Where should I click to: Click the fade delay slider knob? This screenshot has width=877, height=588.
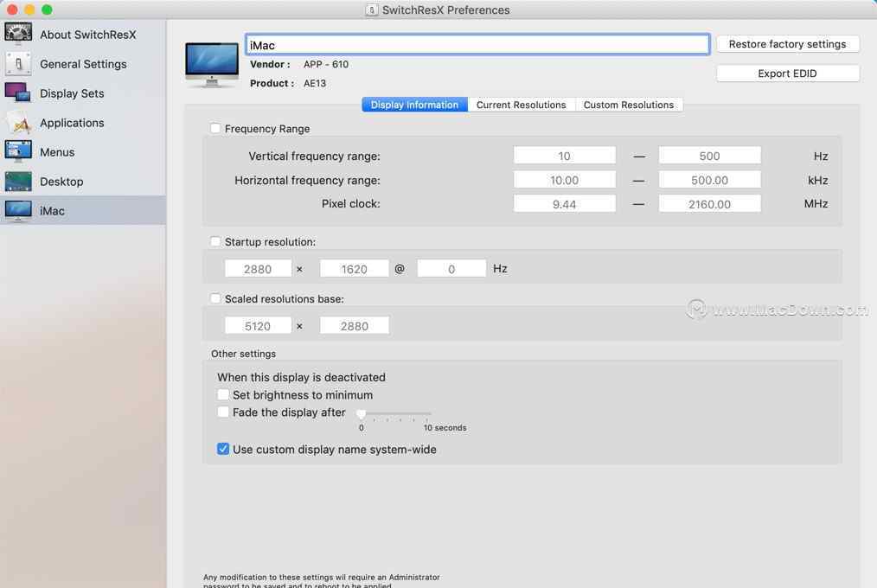[x=362, y=413]
